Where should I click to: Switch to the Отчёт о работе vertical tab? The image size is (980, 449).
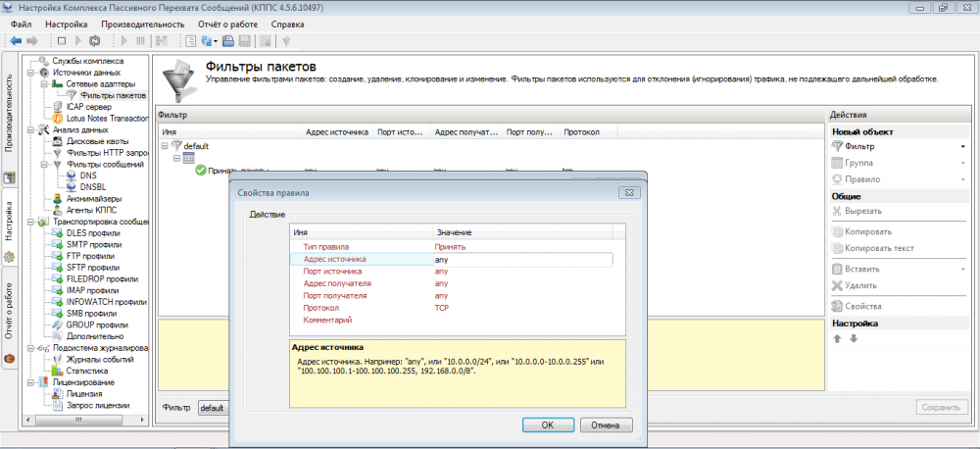10,319
